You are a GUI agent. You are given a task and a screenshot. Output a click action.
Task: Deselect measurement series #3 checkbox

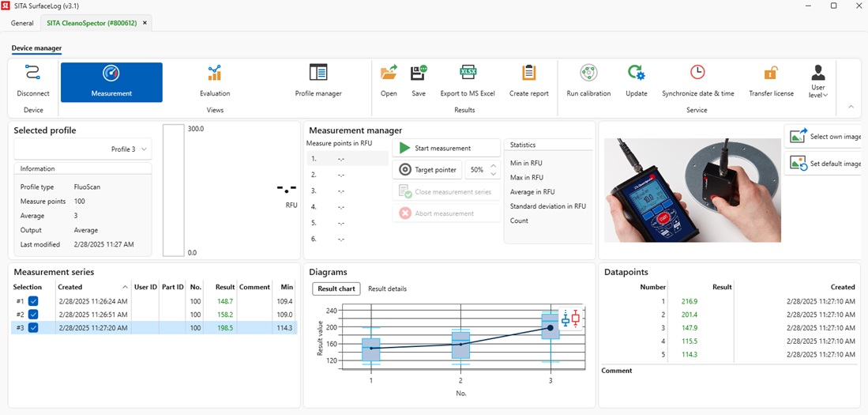point(33,328)
